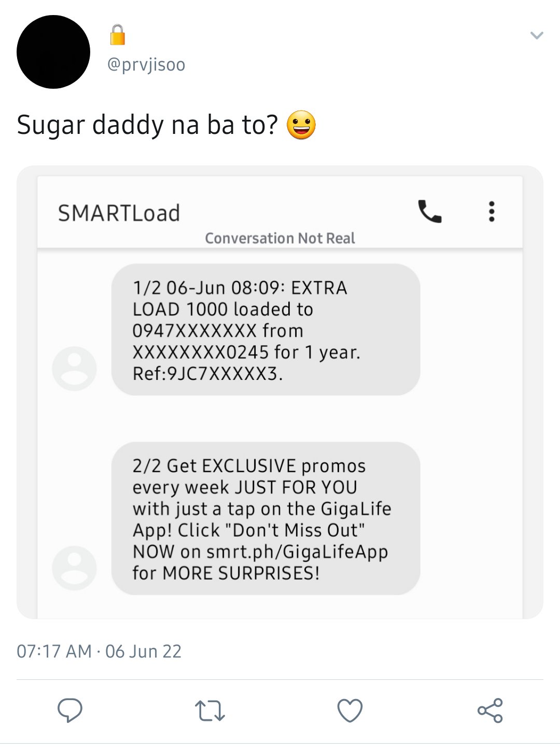
Task: Open the embedded SMS screenshot image
Action: (x=280, y=392)
